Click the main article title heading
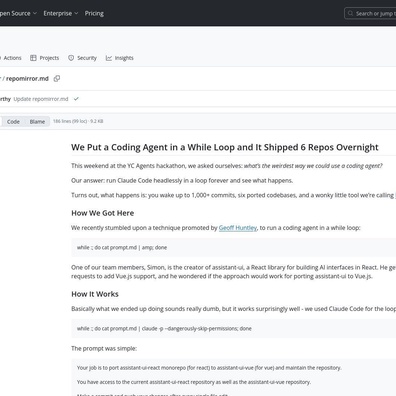 click(x=225, y=147)
